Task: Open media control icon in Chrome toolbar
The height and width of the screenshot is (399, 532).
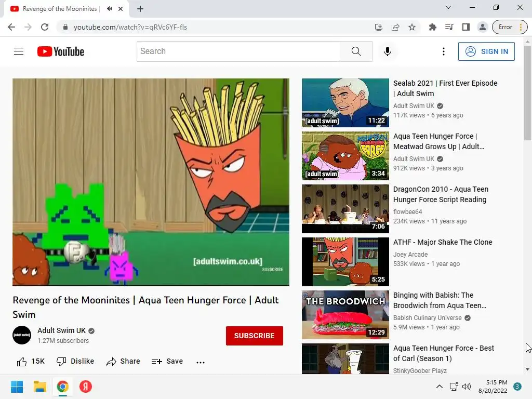Action: click(x=449, y=27)
